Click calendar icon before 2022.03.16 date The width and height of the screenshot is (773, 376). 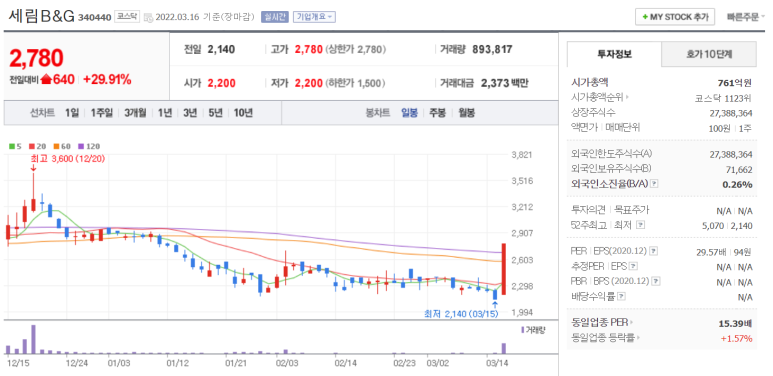[149, 17]
